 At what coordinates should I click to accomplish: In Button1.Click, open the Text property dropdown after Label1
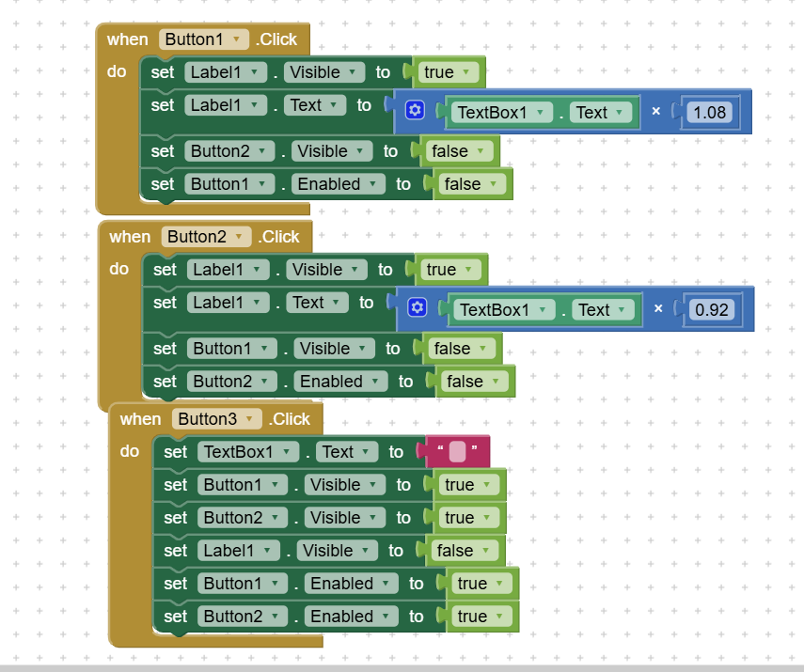(315, 105)
